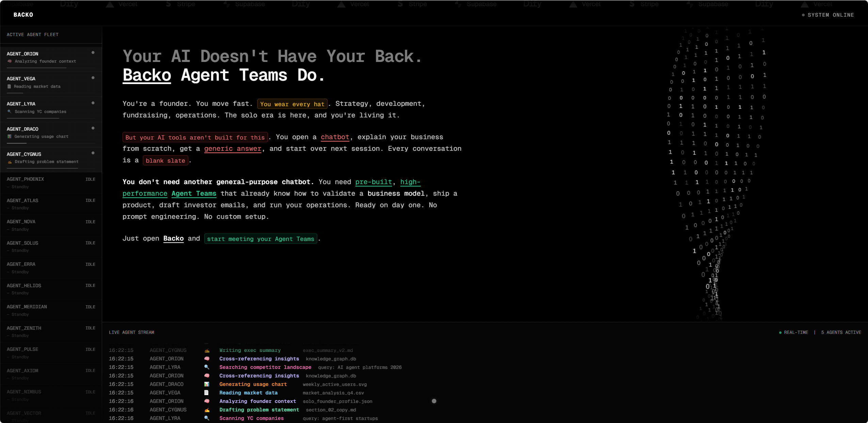Click the chart icon in the Generating usage chart stream row

click(x=207, y=384)
